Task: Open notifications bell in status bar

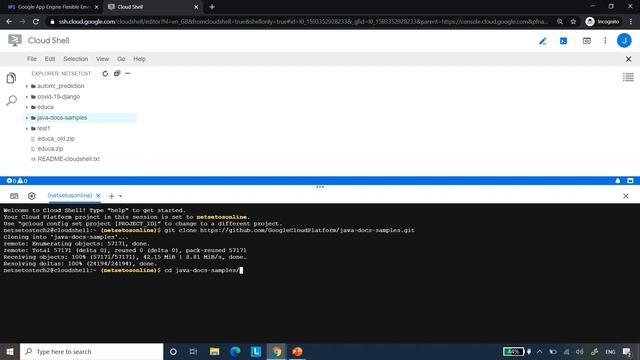Action: 618,180
